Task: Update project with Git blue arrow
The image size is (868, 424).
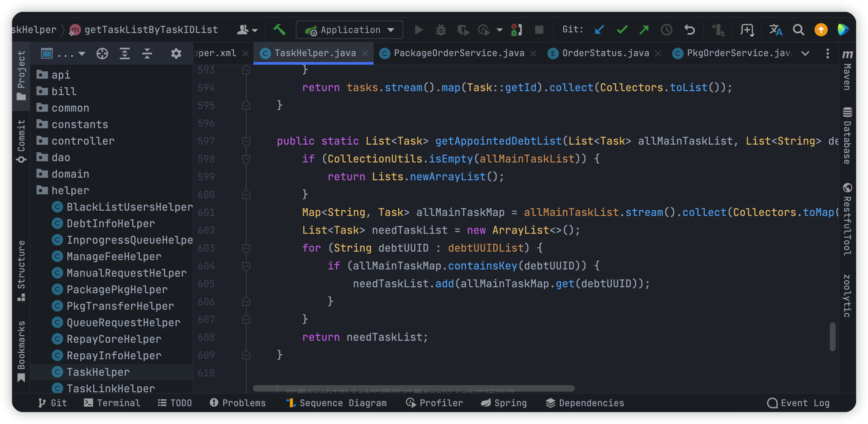Action: coord(599,30)
